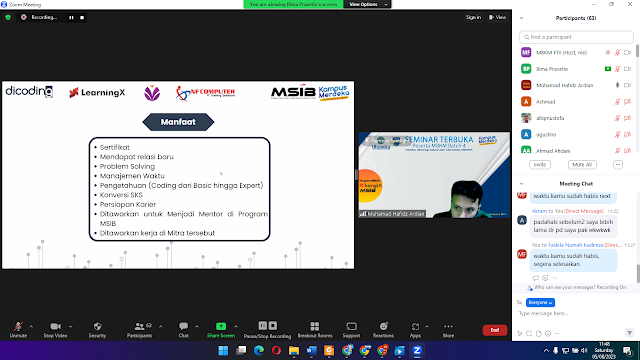Toggle mic icon in agustino's row
The height and width of the screenshot is (360, 640).
click(x=618, y=134)
